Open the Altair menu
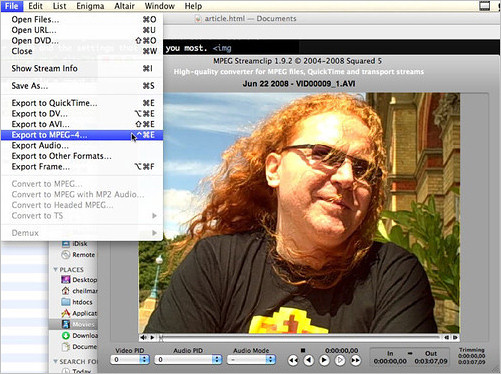Viewport: 501px width, 374px height. [124, 6]
